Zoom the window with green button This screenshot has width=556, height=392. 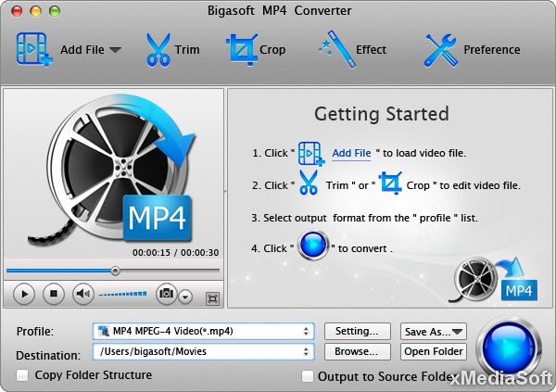point(55,11)
